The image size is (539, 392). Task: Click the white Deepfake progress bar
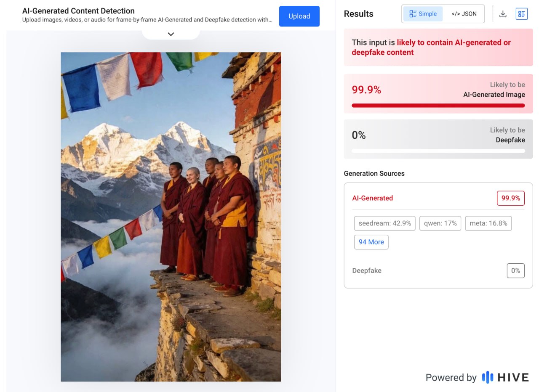(x=438, y=151)
